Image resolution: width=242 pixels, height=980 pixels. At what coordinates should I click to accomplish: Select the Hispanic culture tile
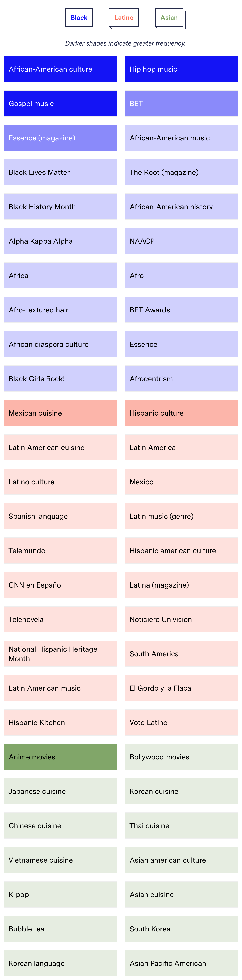(x=181, y=413)
